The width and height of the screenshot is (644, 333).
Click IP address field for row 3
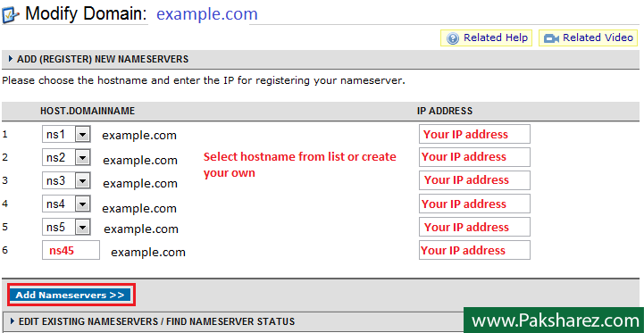coord(474,179)
